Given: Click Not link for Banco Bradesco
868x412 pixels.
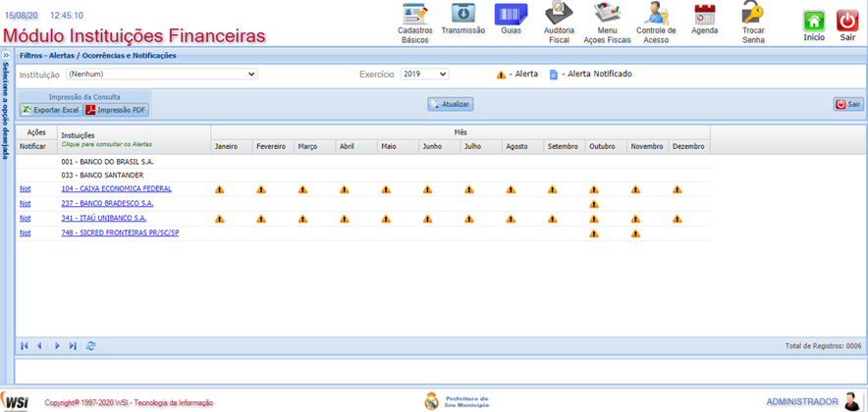Looking at the screenshot, I should click(25, 203).
